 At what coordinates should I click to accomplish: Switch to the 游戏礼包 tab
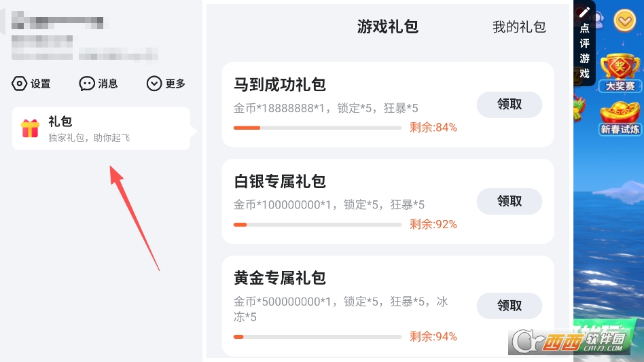coord(388,26)
